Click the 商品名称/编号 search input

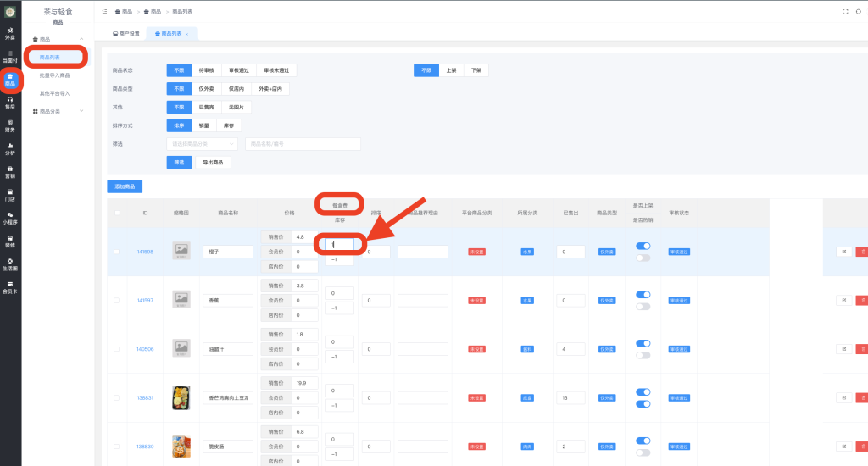click(303, 144)
